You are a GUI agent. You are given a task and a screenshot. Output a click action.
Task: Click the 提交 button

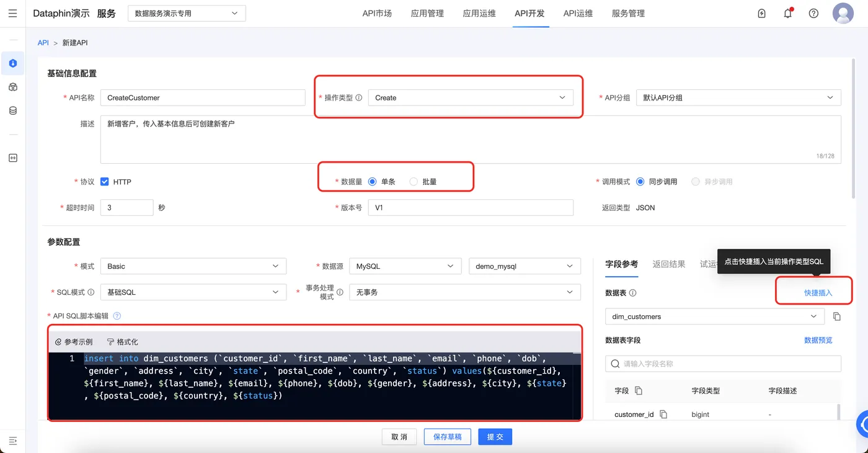495,437
